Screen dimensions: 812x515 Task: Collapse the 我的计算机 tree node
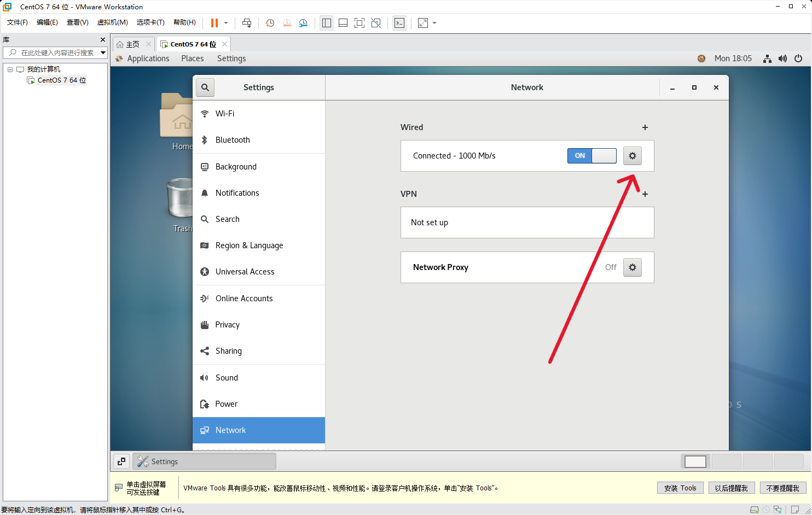10,69
